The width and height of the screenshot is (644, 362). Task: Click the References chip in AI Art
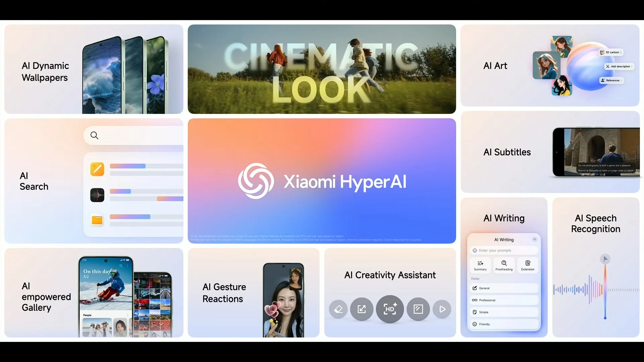pyautogui.click(x=611, y=80)
